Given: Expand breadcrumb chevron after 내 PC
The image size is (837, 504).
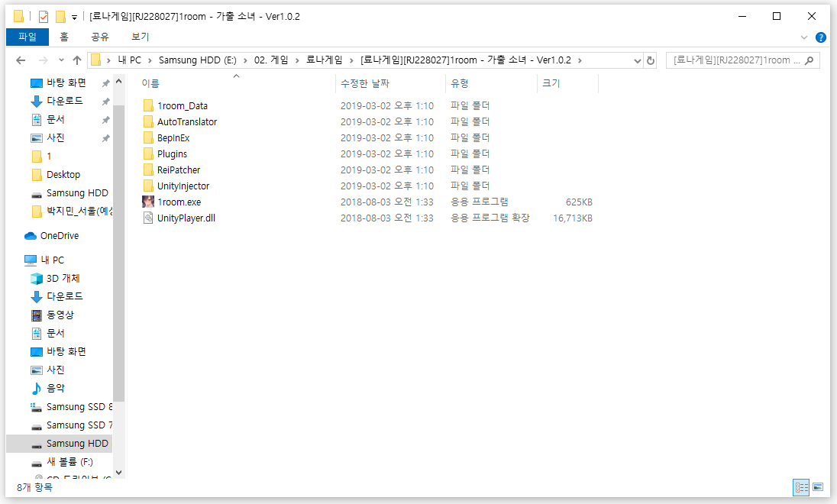Looking at the screenshot, I should pyautogui.click(x=150, y=60).
